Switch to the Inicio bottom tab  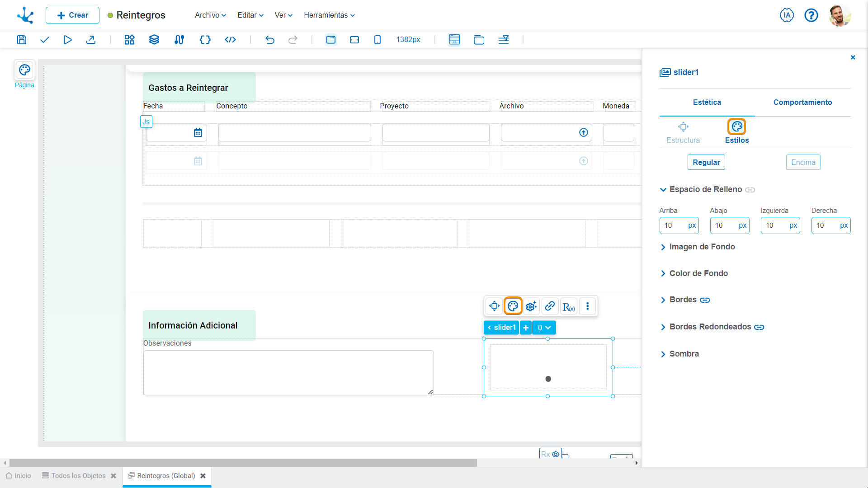[19, 476]
